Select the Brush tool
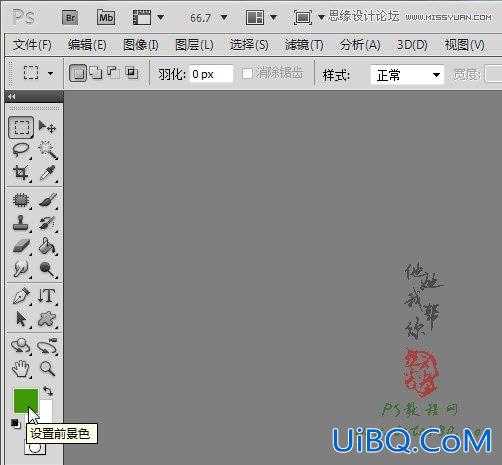 coord(47,200)
